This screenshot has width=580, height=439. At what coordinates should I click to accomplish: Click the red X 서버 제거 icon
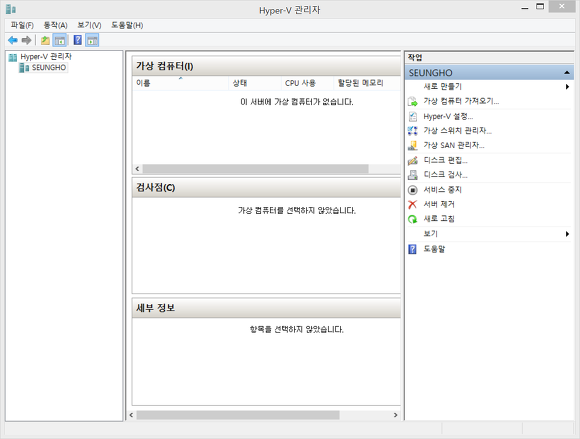tap(412, 204)
